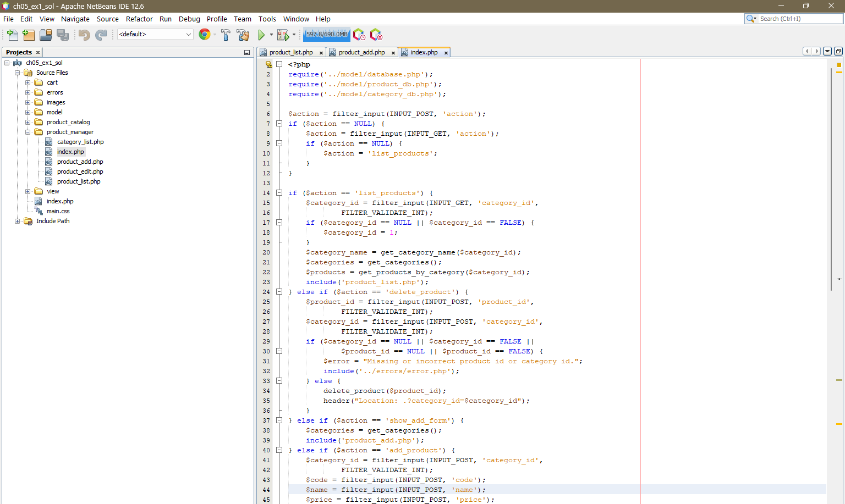This screenshot has width=845, height=504.
Task: Open the editor tab list dropdown arrow
Action: [x=827, y=51]
